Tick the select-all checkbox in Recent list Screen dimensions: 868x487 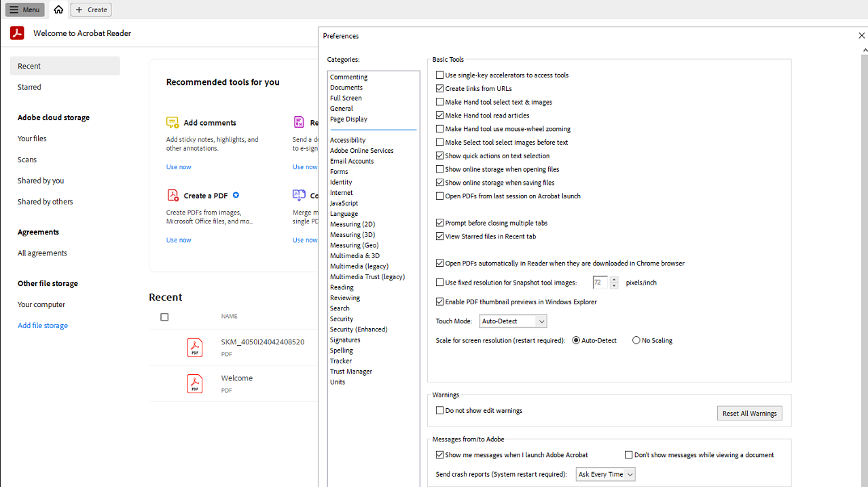coord(164,317)
